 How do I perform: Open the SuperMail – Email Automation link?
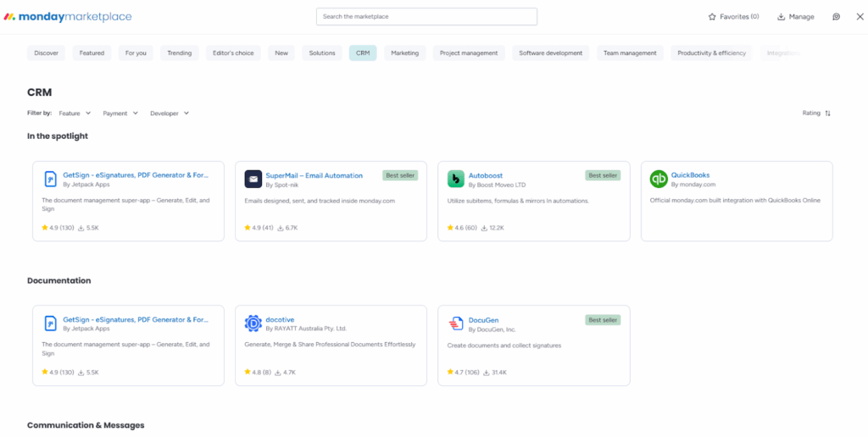pos(314,175)
